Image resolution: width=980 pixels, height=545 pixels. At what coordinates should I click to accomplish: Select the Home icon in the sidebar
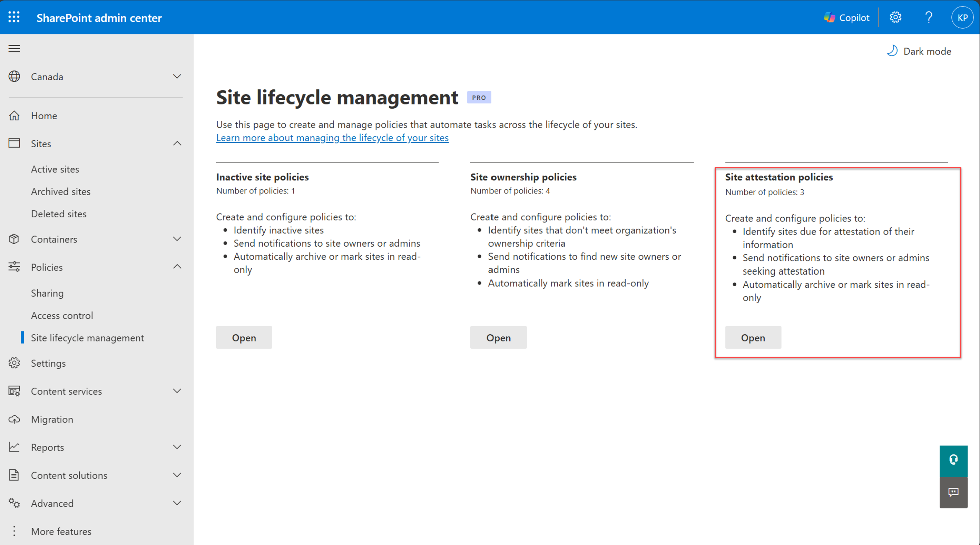tap(14, 115)
